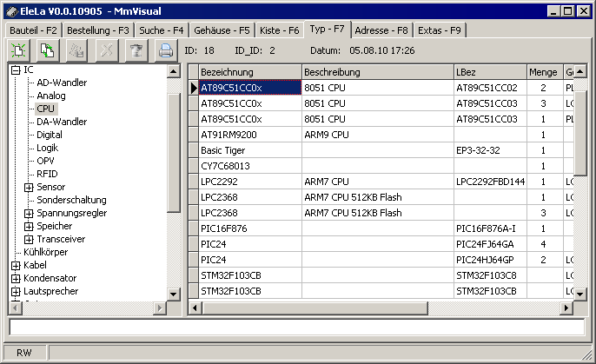
Task: Click the table's horizontal scrollbar thumb
Action: (315, 308)
